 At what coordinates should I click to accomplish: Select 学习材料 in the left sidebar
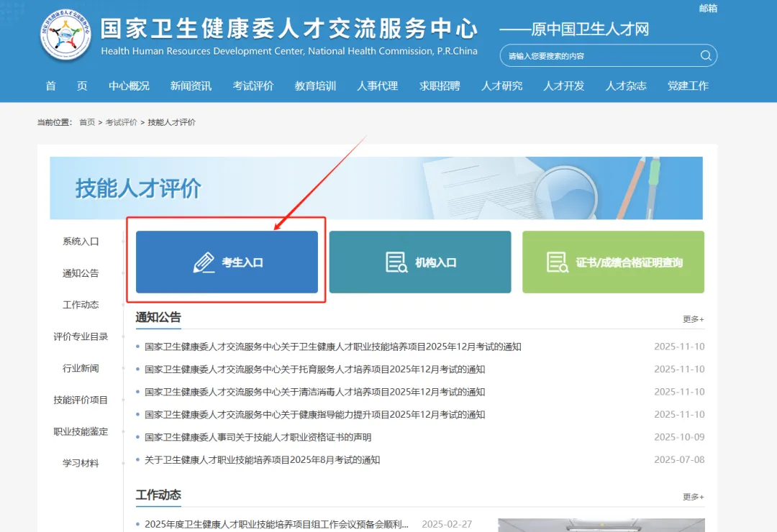[x=81, y=463]
